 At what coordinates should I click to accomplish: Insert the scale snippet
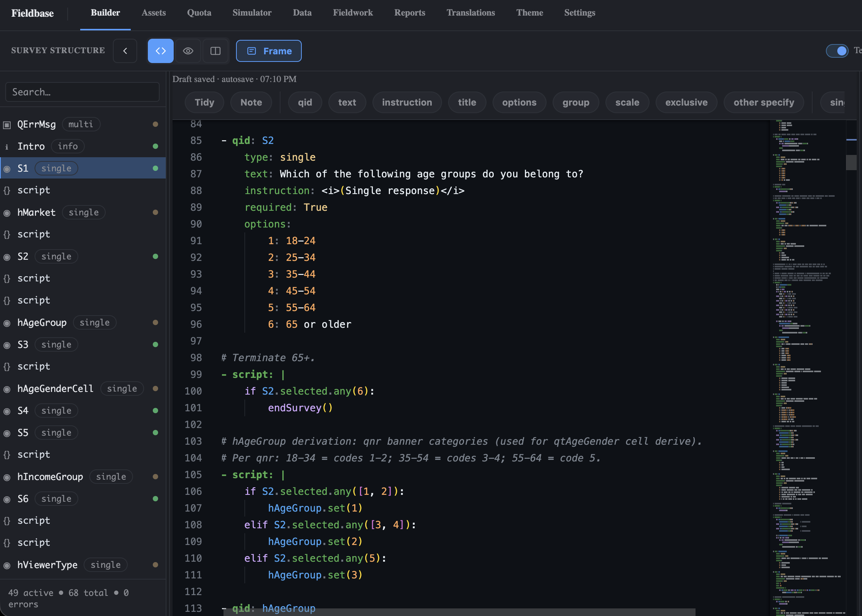point(627,103)
